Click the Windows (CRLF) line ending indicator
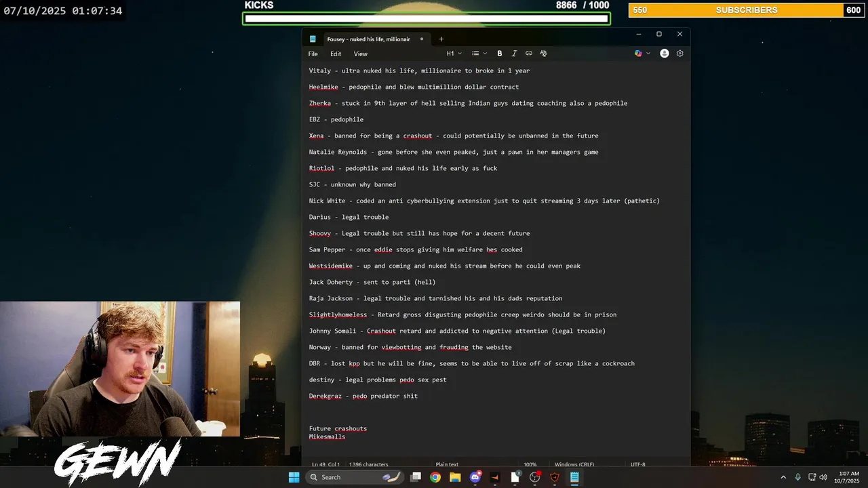The width and height of the screenshot is (868, 488). 574,464
